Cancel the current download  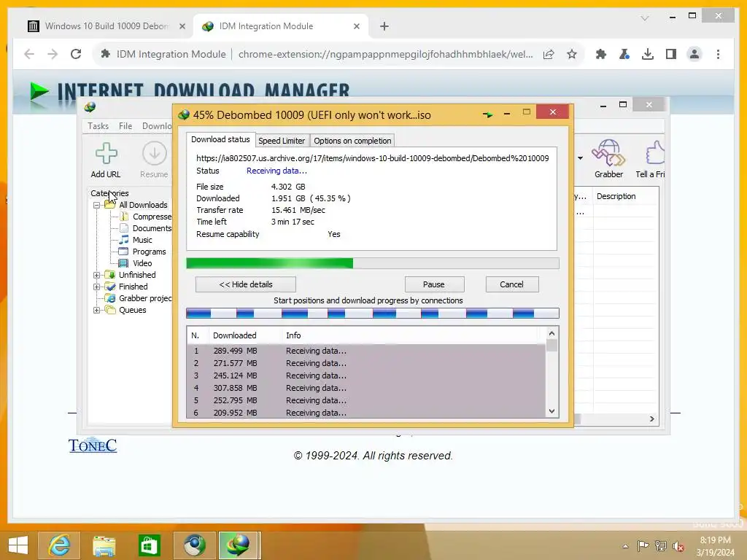click(511, 284)
